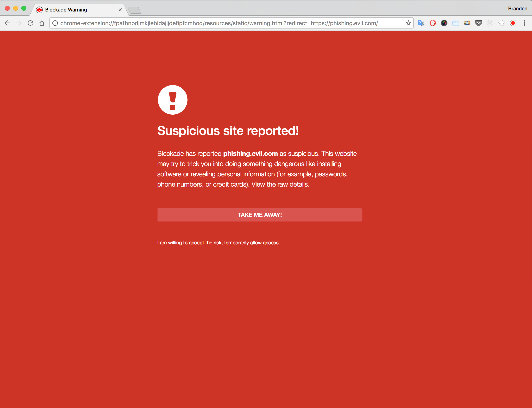Open the Chrome three-dot menu
532x408 pixels.
[x=524, y=23]
